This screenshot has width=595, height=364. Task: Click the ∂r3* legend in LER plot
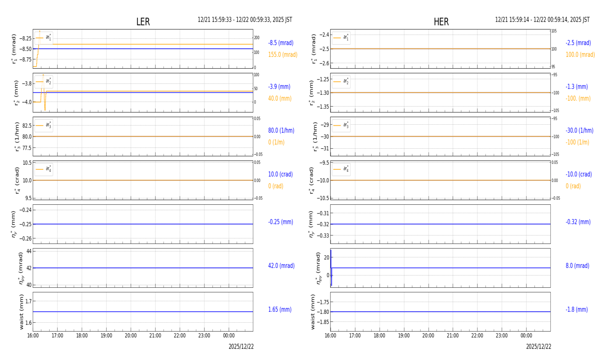43,125
